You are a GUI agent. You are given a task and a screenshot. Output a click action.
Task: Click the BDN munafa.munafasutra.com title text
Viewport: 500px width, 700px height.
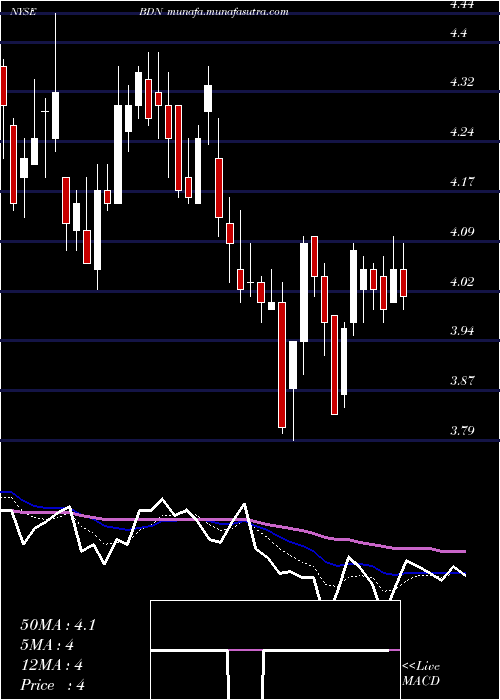pos(213,12)
